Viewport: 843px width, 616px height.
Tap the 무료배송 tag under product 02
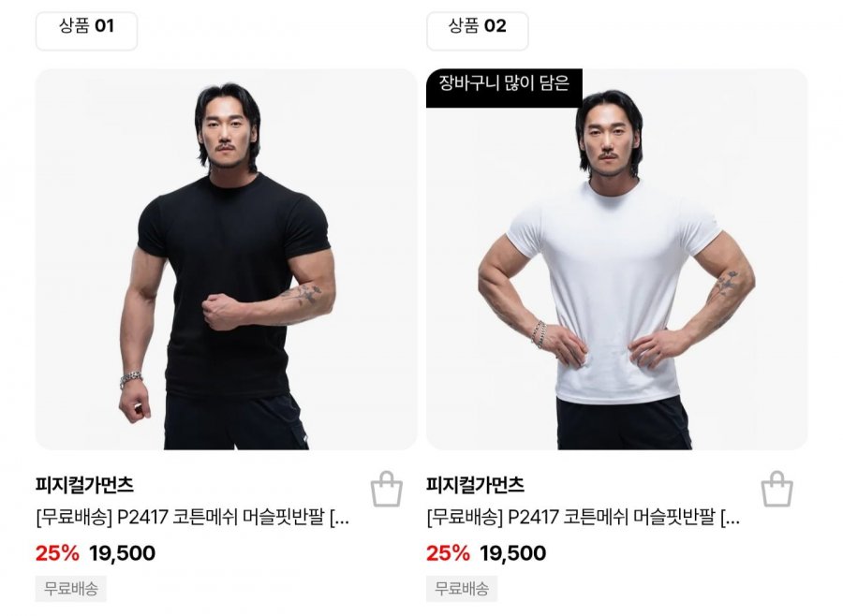(x=462, y=589)
